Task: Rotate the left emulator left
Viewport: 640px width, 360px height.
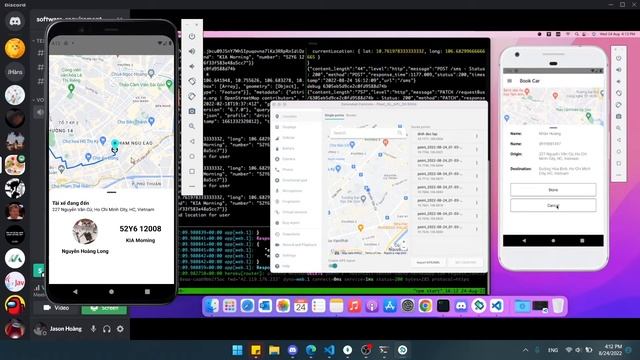Action: pos(192,81)
